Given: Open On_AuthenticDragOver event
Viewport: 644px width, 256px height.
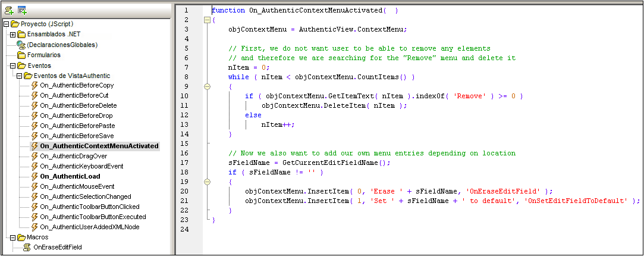Looking at the screenshot, I should pos(73,156).
